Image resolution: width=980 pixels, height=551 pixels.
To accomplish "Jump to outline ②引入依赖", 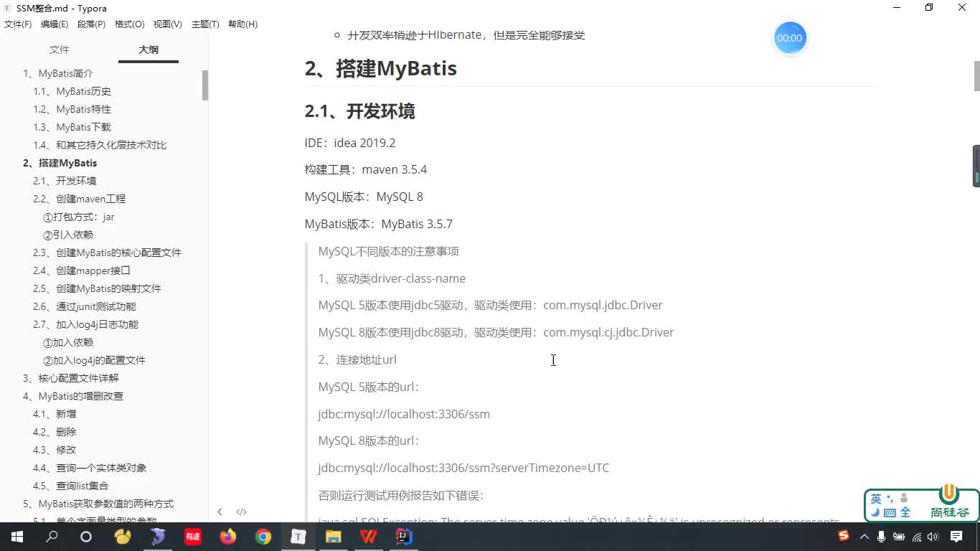I will [x=68, y=235].
